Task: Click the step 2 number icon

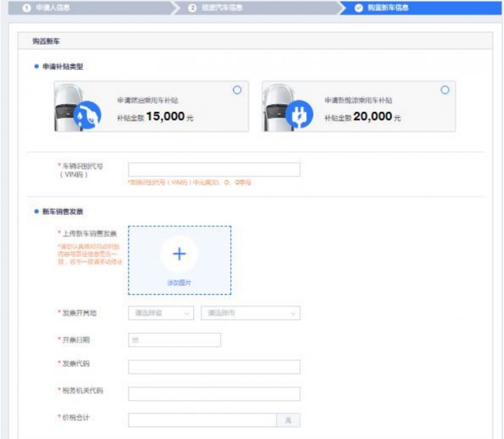Action: [192, 8]
